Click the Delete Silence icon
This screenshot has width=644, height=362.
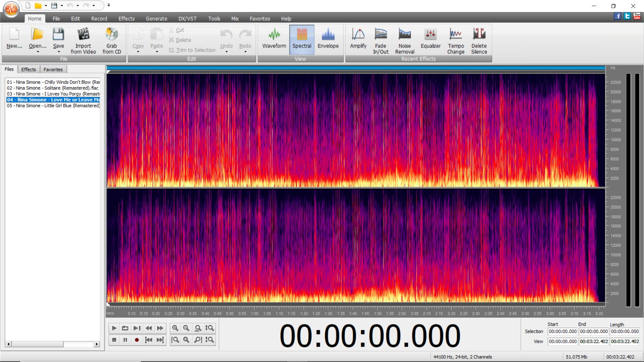coord(479,35)
